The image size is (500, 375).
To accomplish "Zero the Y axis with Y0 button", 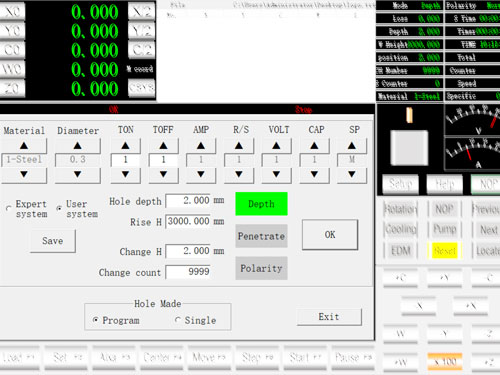I will [13, 31].
